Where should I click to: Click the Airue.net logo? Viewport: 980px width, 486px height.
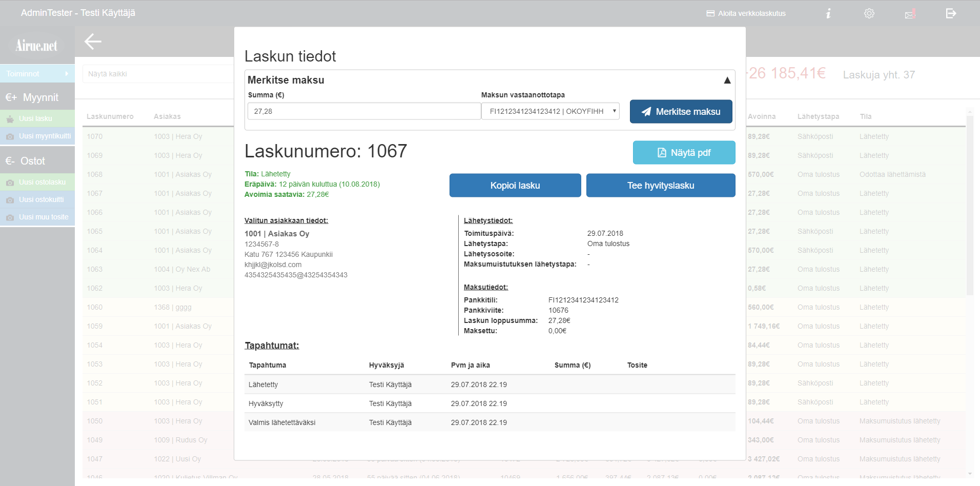tap(36, 46)
